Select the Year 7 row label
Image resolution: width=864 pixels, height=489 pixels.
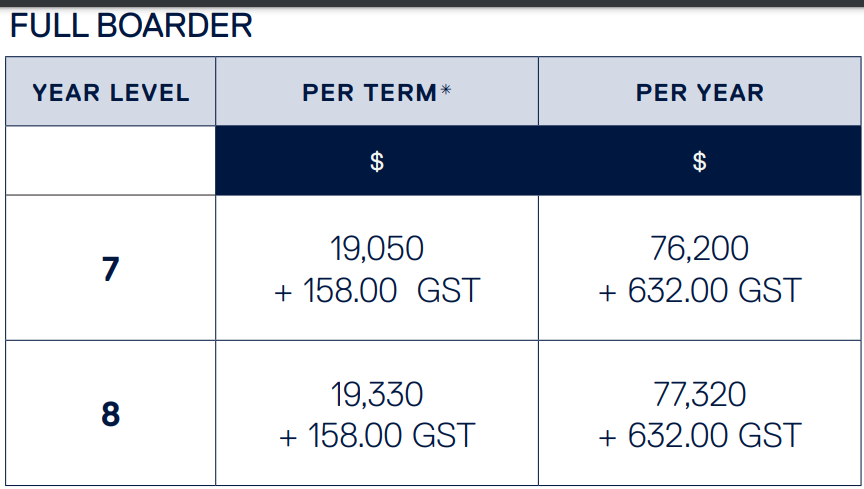pos(111,269)
